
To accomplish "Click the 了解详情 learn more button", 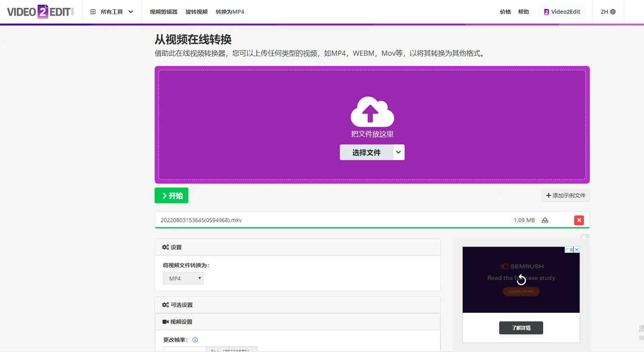I will pos(521,328).
